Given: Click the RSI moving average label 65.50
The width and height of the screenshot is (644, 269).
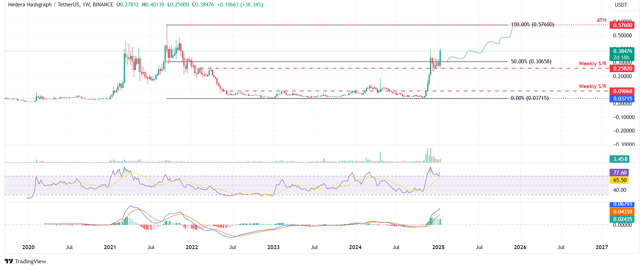Looking at the screenshot, I should pyautogui.click(x=619, y=180).
